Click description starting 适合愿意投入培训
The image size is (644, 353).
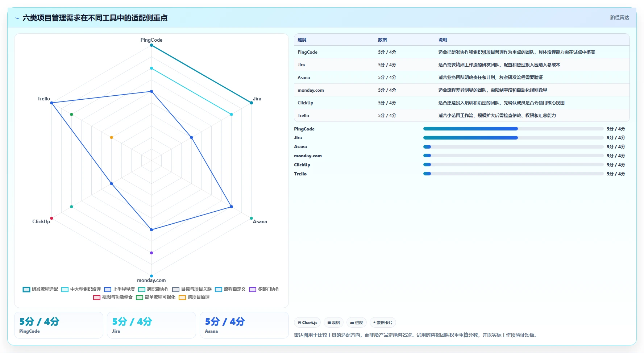coord(501,103)
